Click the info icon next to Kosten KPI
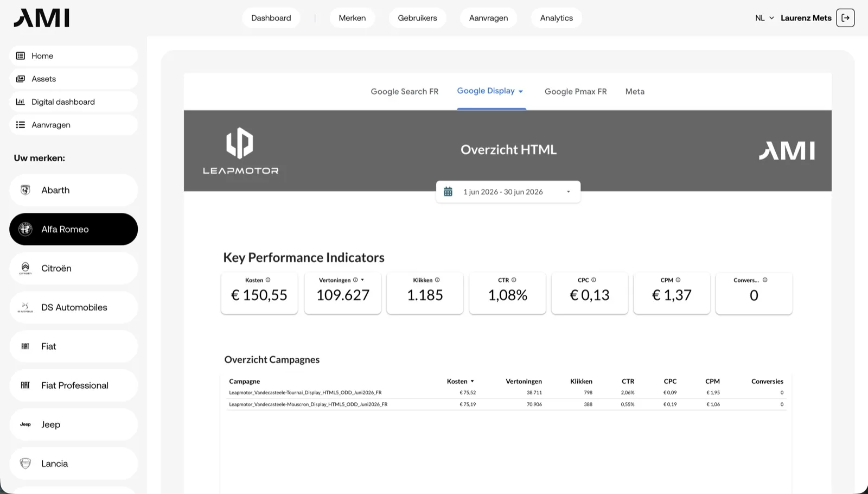Image resolution: width=868 pixels, height=494 pixels. point(268,280)
